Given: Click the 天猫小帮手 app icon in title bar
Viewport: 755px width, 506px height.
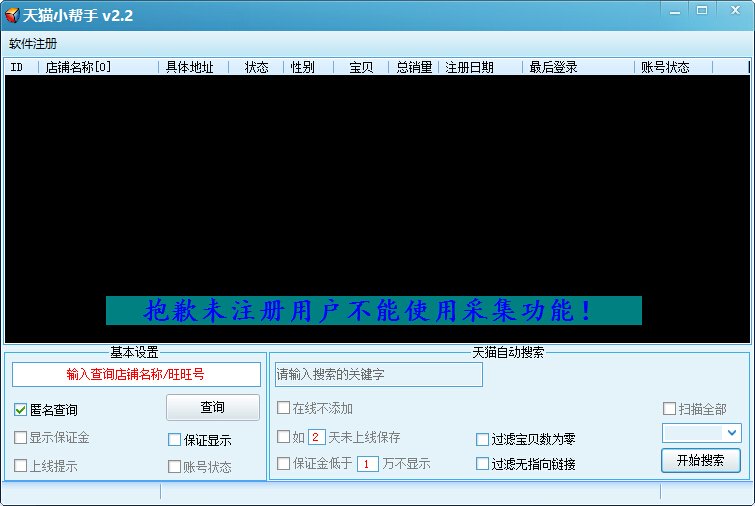Looking at the screenshot, I should pyautogui.click(x=12, y=15).
